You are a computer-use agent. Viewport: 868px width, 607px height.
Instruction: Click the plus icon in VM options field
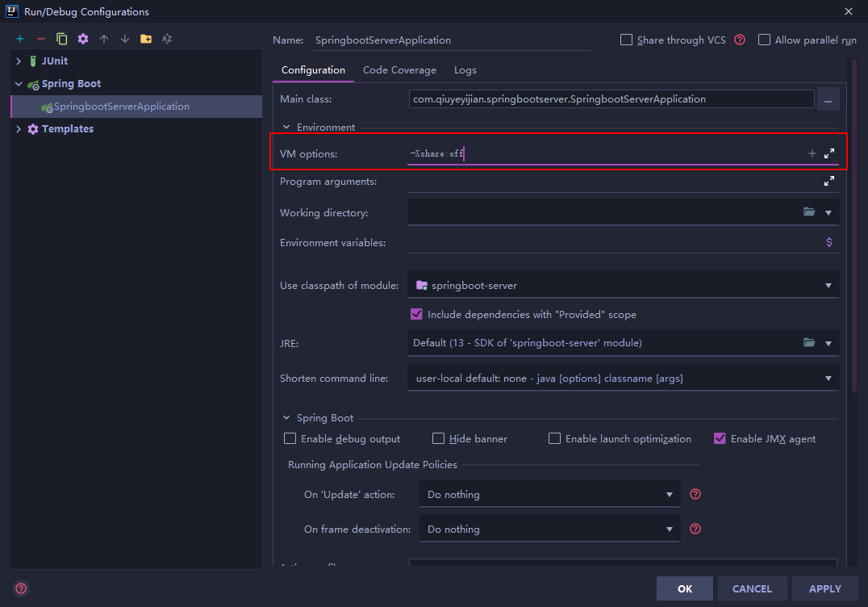(812, 153)
